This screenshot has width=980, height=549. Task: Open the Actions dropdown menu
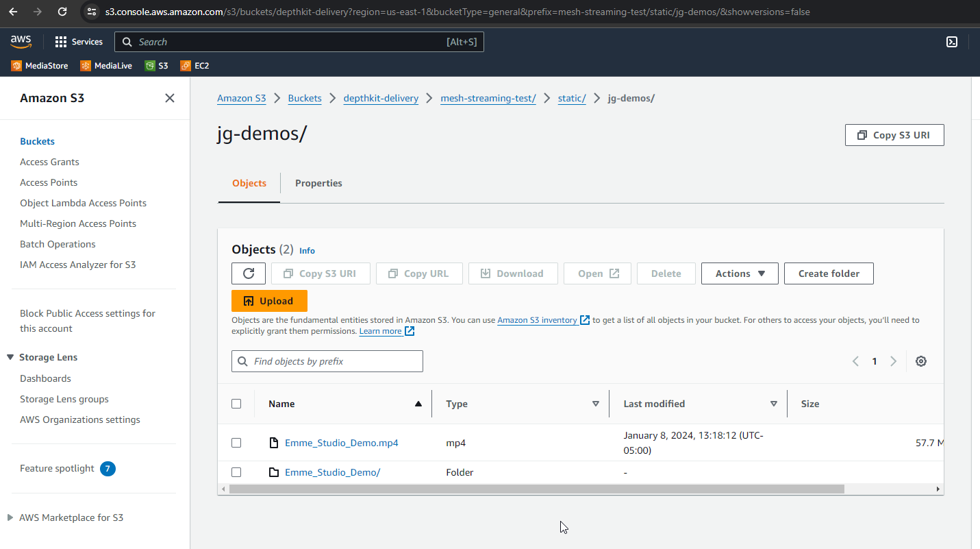coord(740,273)
